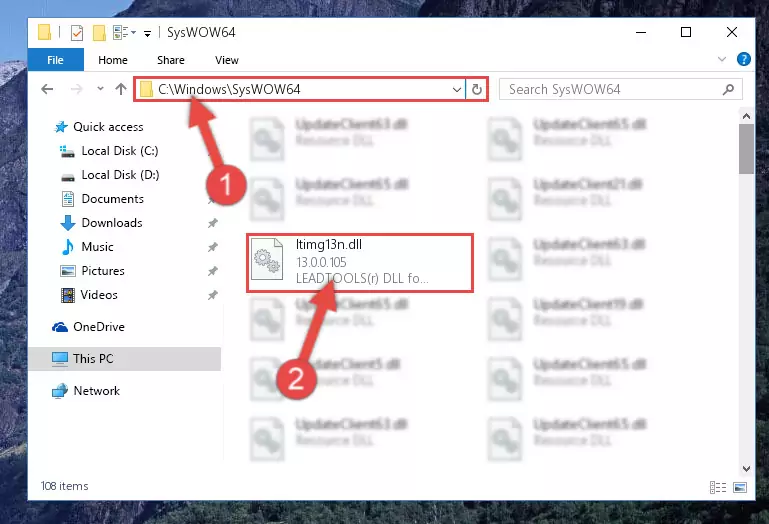Click the magnifier search icon

click(x=728, y=89)
